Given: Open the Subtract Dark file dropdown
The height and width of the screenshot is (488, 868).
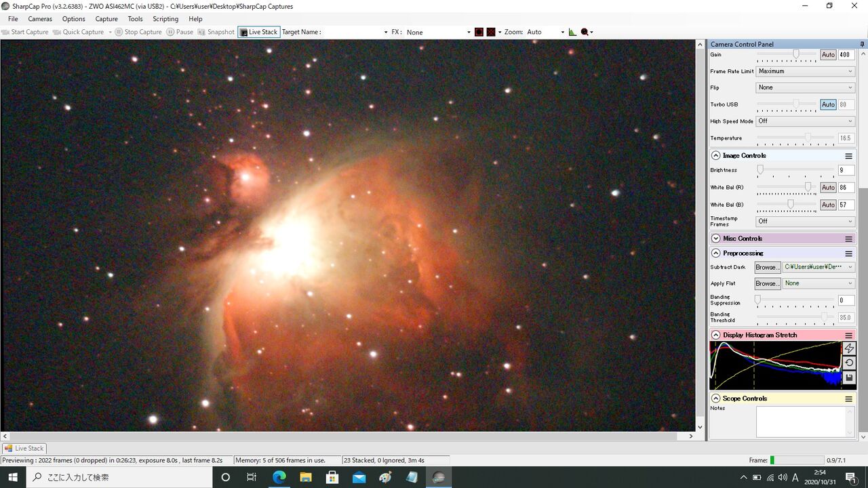Looking at the screenshot, I should [818, 267].
